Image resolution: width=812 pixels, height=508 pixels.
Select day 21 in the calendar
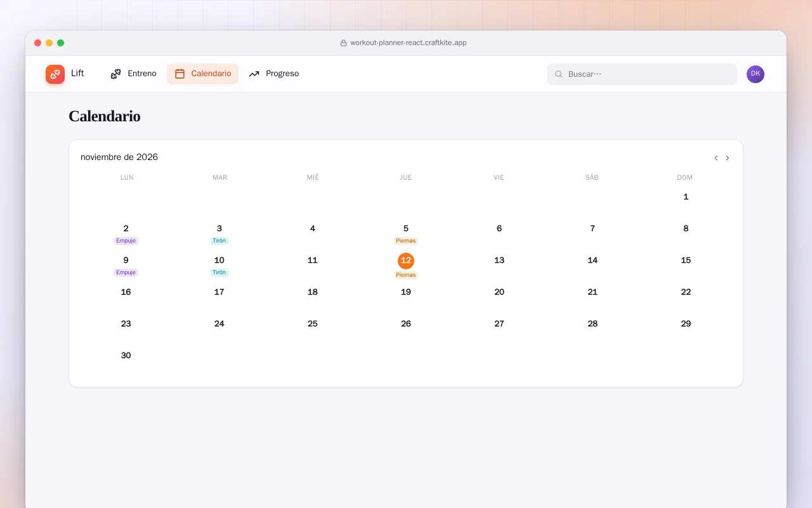pyautogui.click(x=593, y=292)
